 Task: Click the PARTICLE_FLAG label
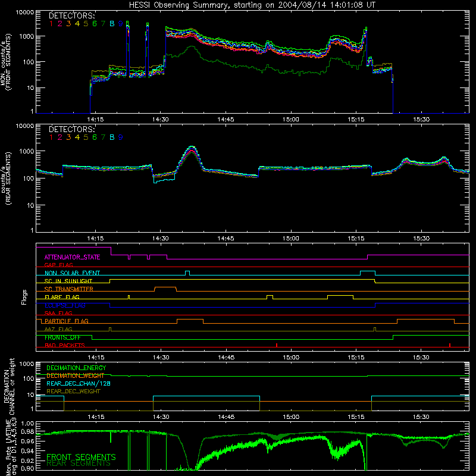pyautogui.click(x=67, y=321)
